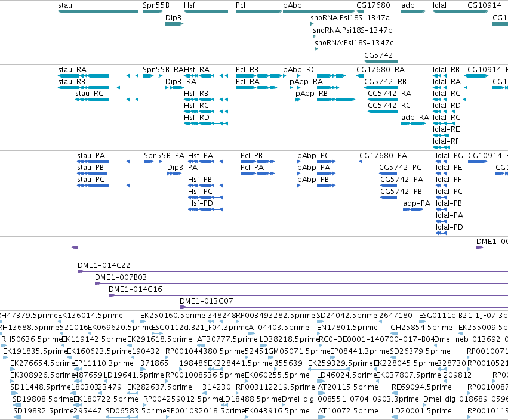Click the AT20115.5prime EST label
Screen dimensions: 508x420
coord(348,387)
